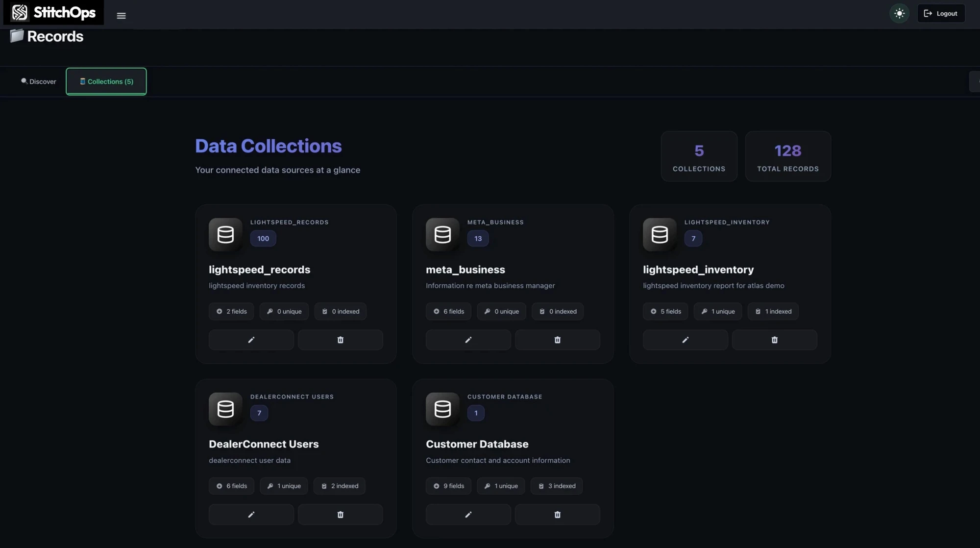980x548 pixels.
Task: Open the lightspeed_records collection title
Action: [x=259, y=270]
